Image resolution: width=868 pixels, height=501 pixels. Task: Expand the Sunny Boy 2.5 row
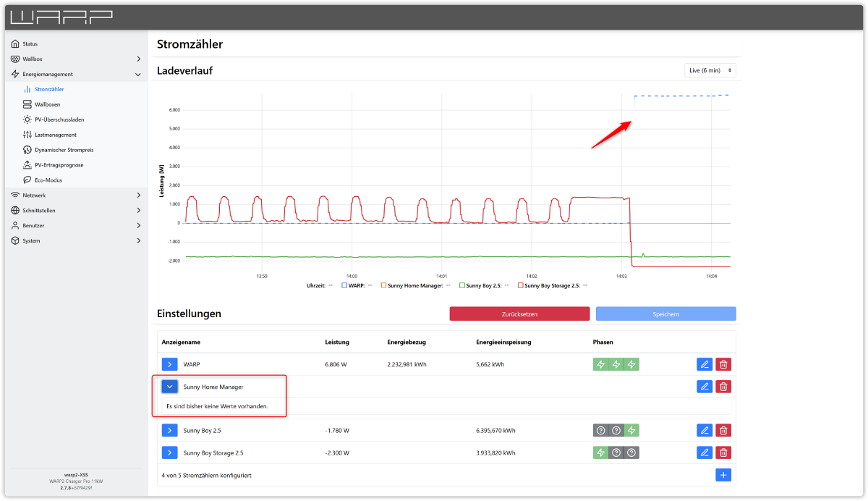[x=169, y=431]
